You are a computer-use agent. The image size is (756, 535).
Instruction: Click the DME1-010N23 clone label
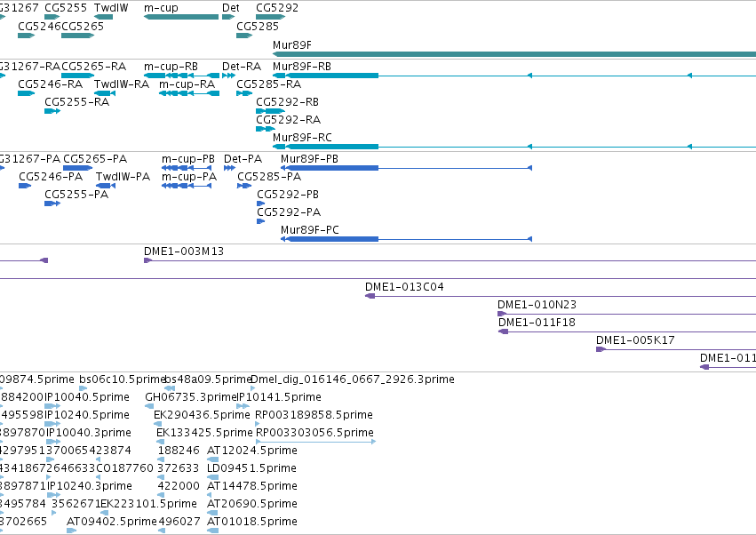click(537, 305)
